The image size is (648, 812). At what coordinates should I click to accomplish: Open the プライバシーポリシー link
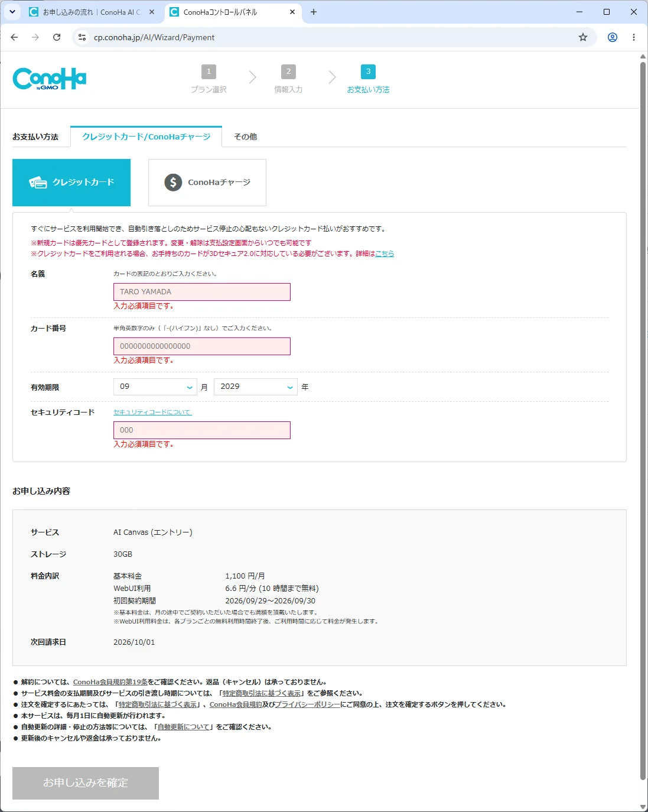[308, 704]
